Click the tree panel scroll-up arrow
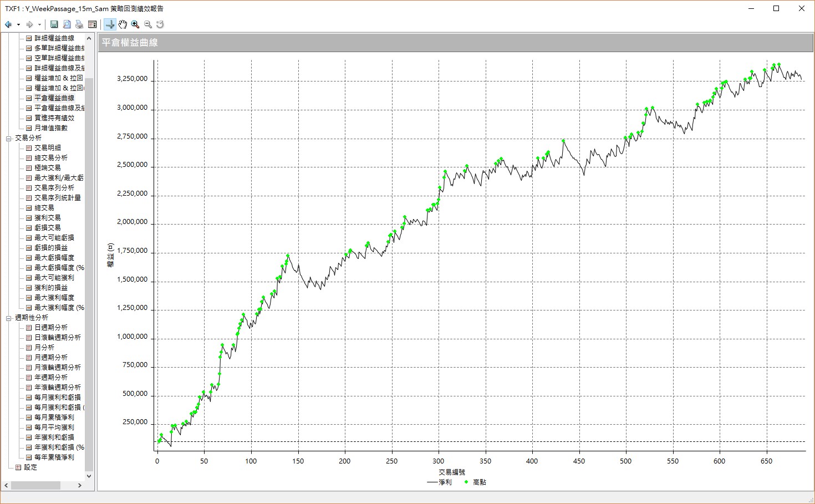This screenshot has height=504, width=815. point(89,39)
